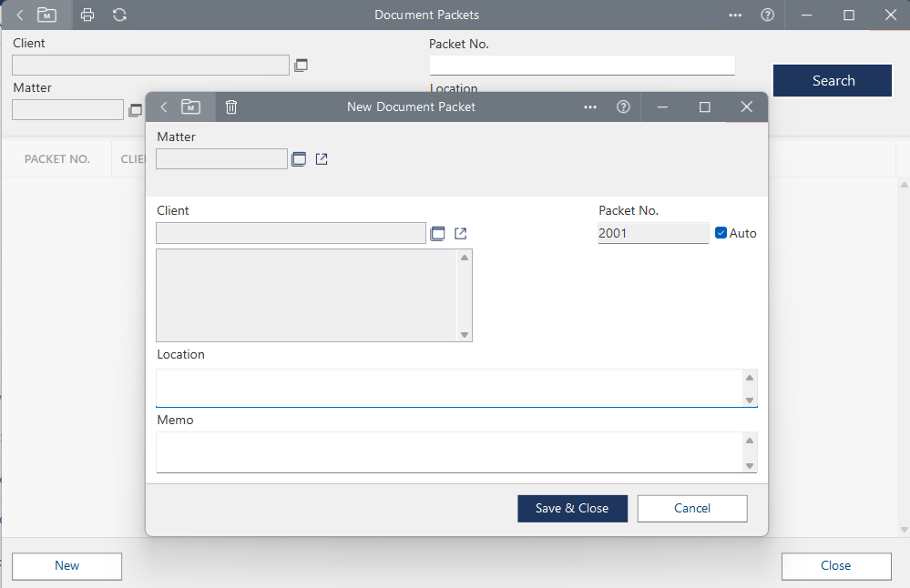Click the refresh icon in Document Packets toolbar

click(119, 15)
